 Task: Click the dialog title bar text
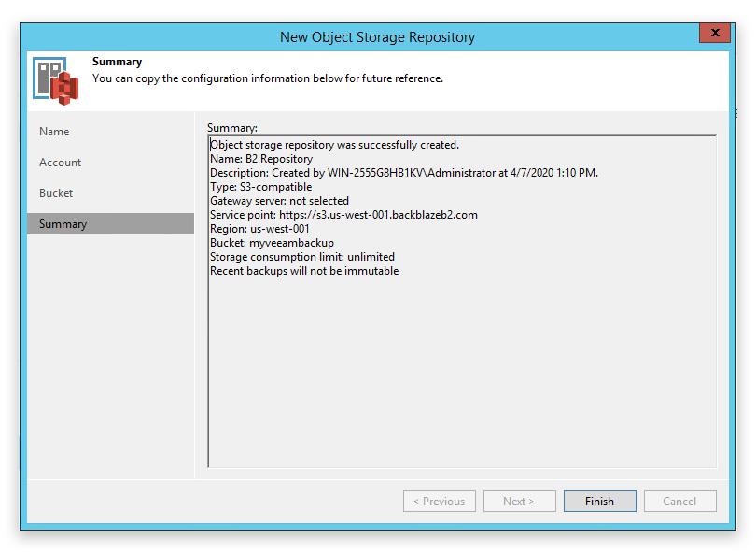(x=377, y=37)
